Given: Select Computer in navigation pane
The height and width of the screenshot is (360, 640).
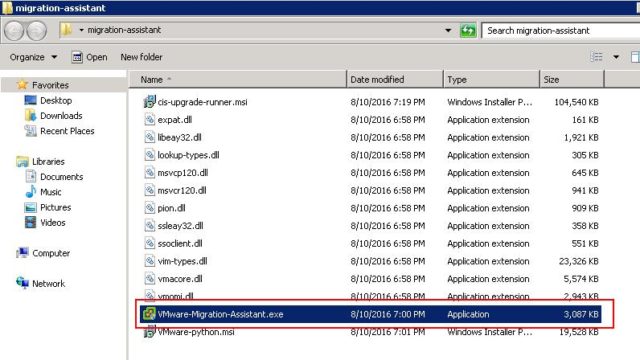Looking at the screenshot, I should (x=51, y=253).
